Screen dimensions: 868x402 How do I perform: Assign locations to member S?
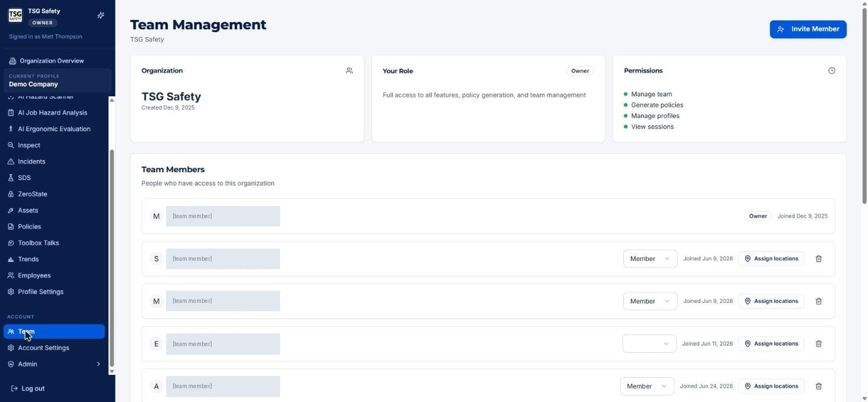771,259
